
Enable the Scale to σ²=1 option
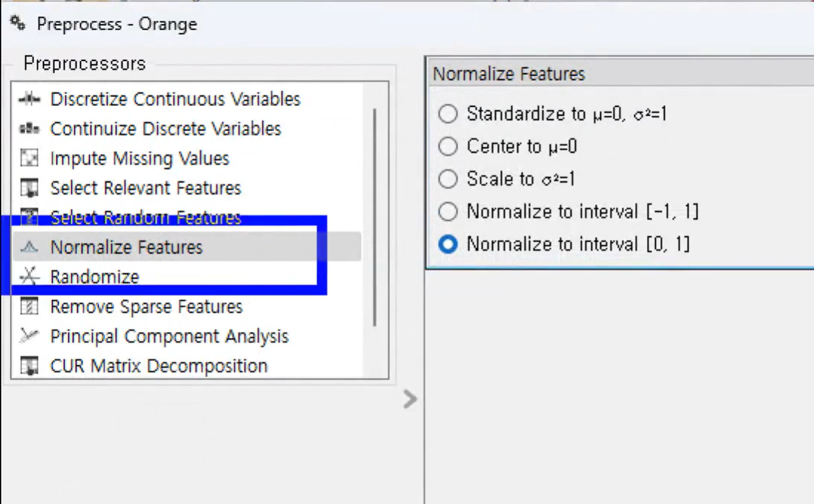click(448, 179)
